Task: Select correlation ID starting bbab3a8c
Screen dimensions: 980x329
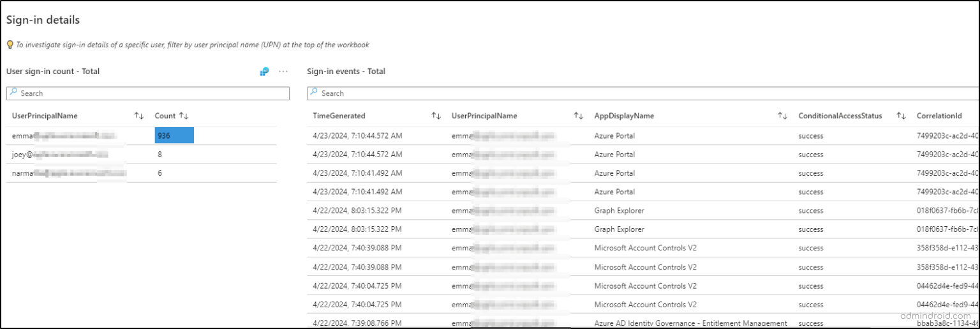Action: pos(947,323)
